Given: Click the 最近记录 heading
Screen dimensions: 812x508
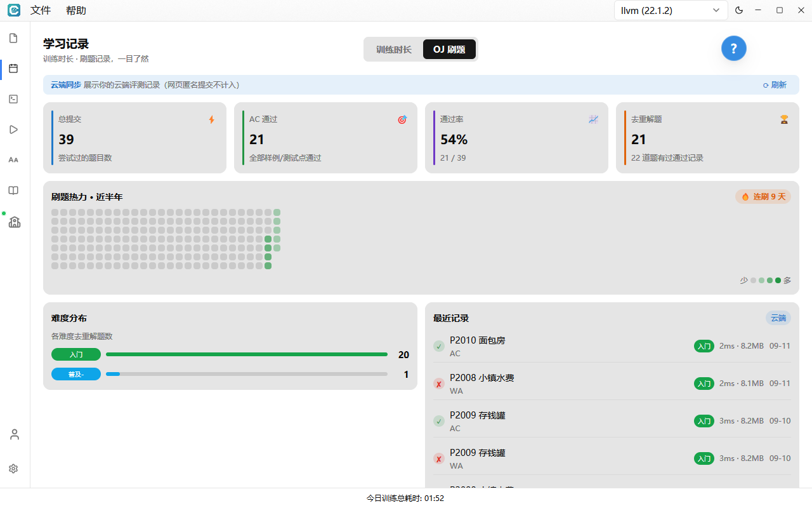Looking at the screenshot, I should point(451,318).
